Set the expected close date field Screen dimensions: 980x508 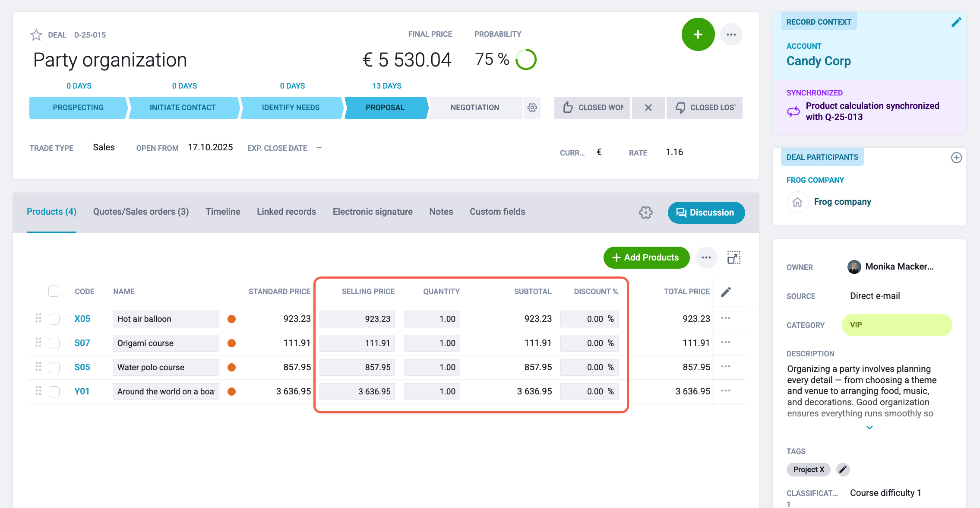(319, 148)
